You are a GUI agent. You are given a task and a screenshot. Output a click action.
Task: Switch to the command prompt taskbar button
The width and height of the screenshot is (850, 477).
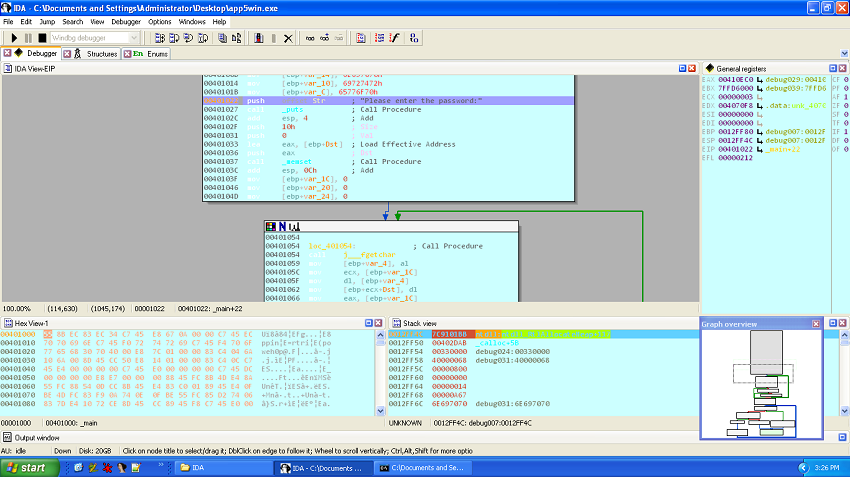point(423,468)
